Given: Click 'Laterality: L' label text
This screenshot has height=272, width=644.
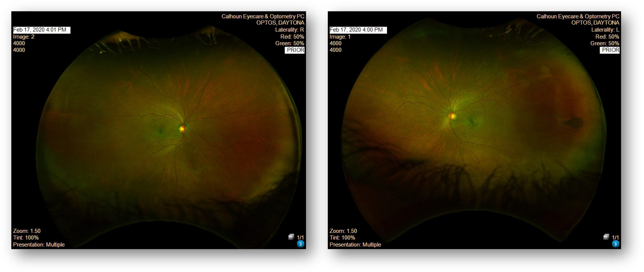Looking at the screenshot, I should (x=605, y=30).
